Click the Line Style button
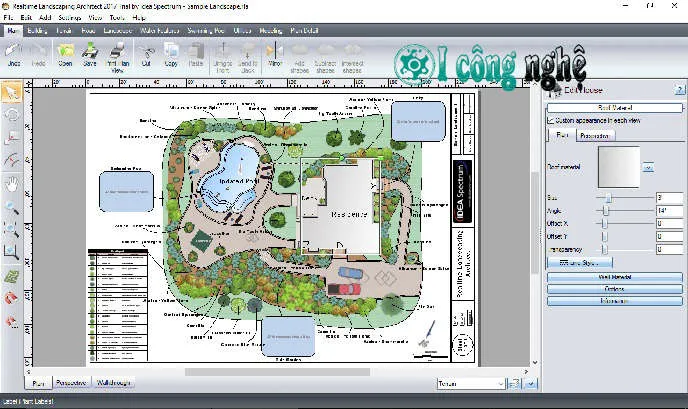688x409 pixels. 580,263
